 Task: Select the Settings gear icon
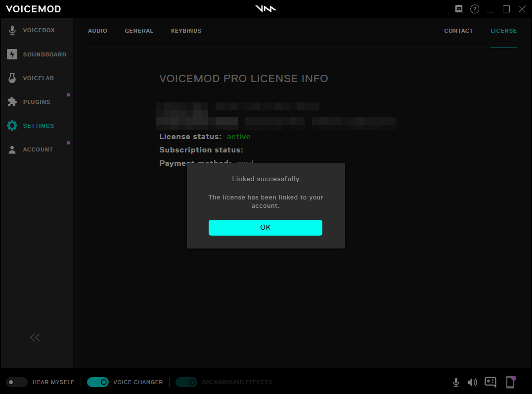click(x=12, y=126)
